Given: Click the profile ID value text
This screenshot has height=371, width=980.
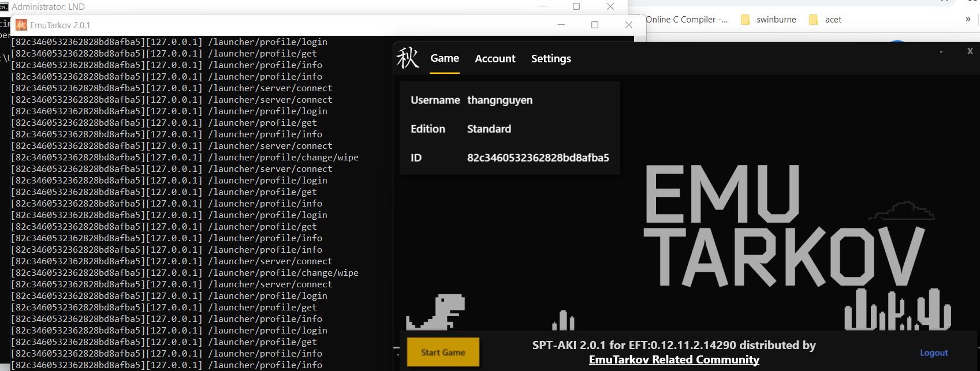Looking at the screenshot, I should (538, 158).
